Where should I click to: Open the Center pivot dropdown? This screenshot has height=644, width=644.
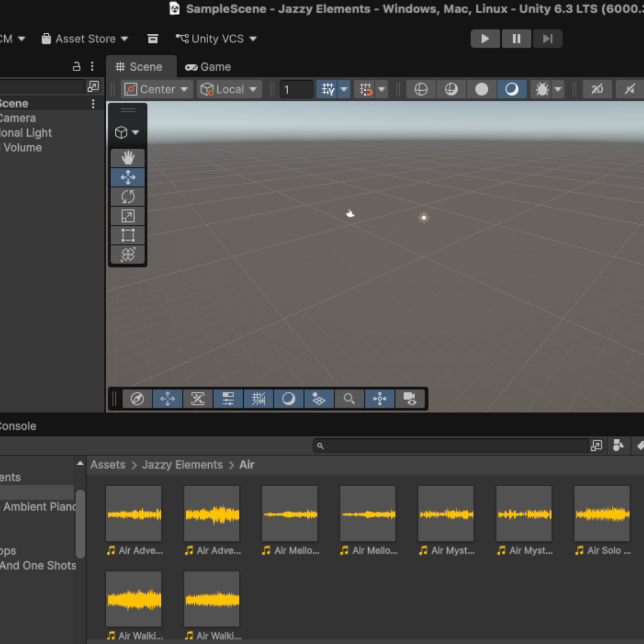(157, 89)
